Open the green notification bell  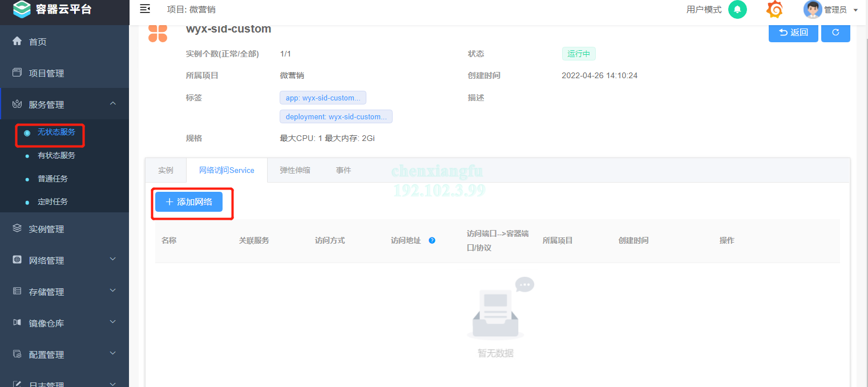[737, 10]
